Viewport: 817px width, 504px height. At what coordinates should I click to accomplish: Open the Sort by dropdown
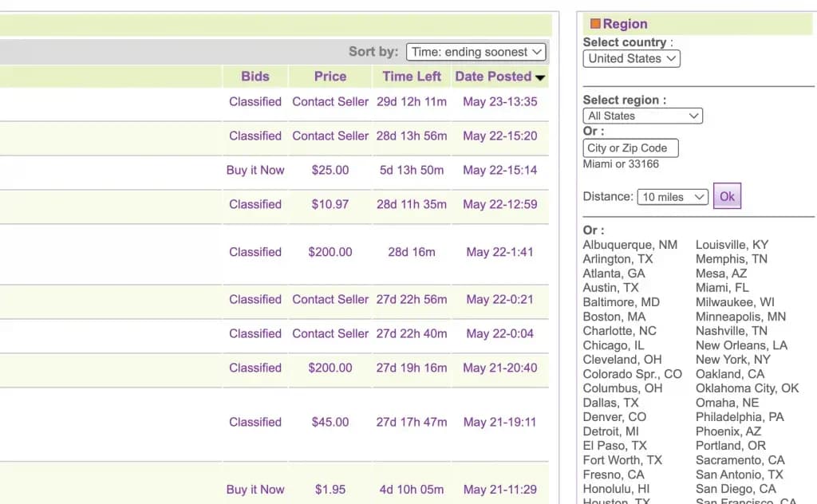coord(476,52)
